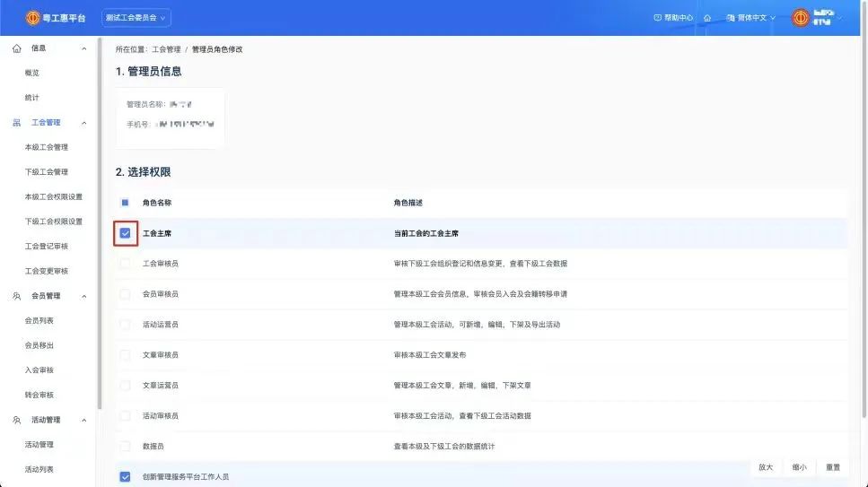Click the 工会管理 sidebar icon
The height and width of the screenshot is (487, 868).
[x=17, y=123]
